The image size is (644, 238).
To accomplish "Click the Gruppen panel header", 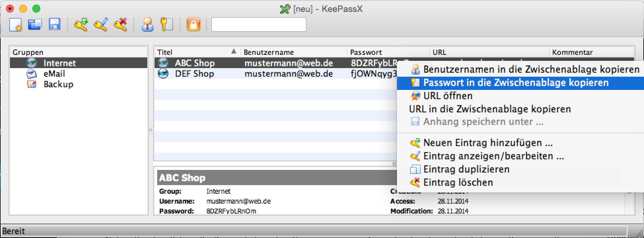I will [x=79, y=52].
